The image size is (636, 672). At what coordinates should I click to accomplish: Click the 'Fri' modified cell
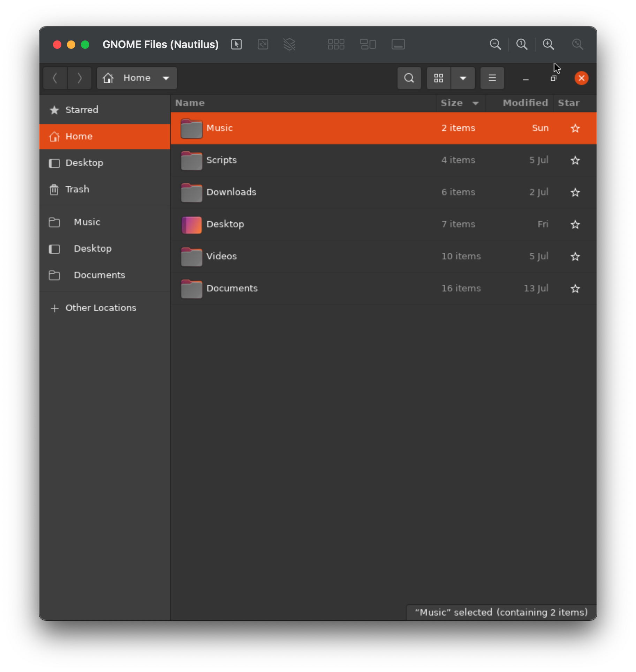tap(543, 224)
